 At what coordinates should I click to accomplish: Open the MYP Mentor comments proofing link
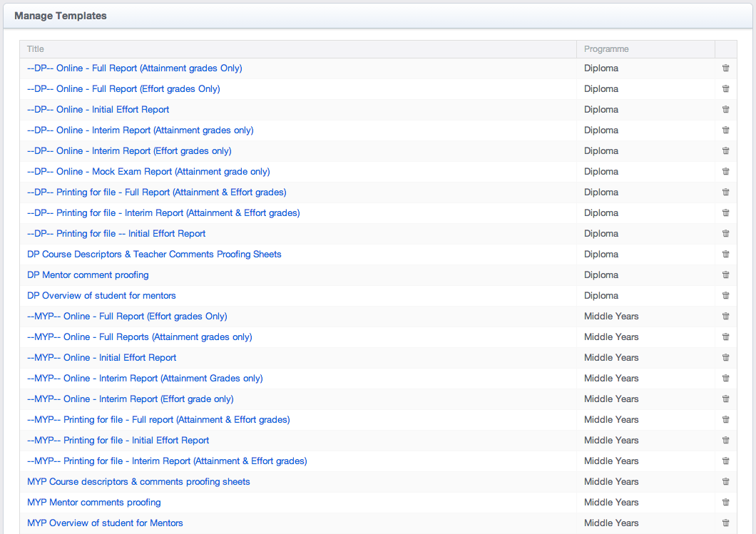pos(94,503)
